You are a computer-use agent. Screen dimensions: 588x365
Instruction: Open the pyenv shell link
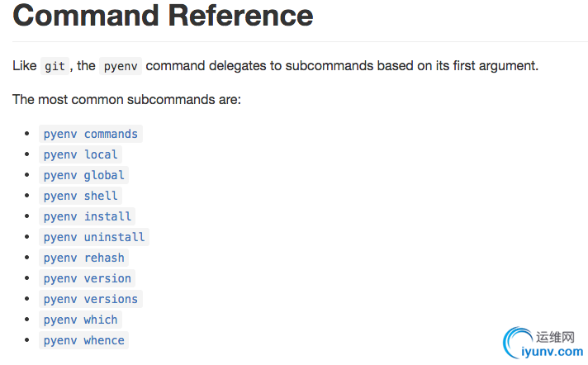pyautogui.click(x=80, y=196)
